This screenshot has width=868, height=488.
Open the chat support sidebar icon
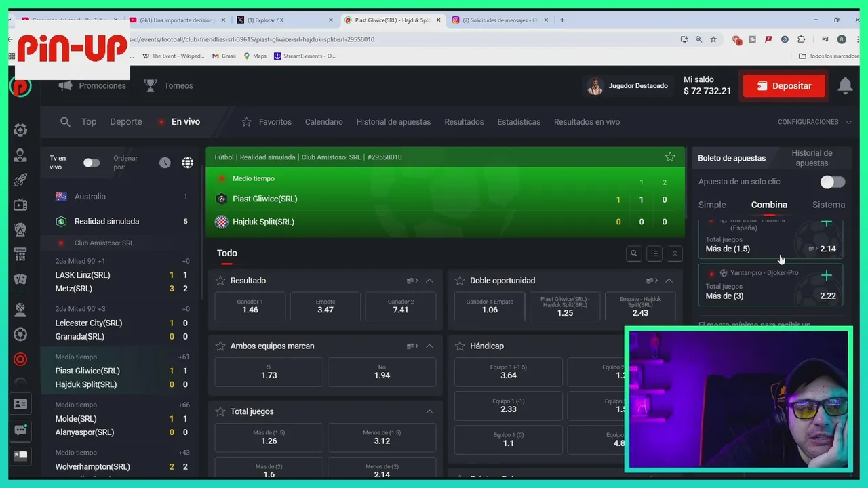pos(20,430)
